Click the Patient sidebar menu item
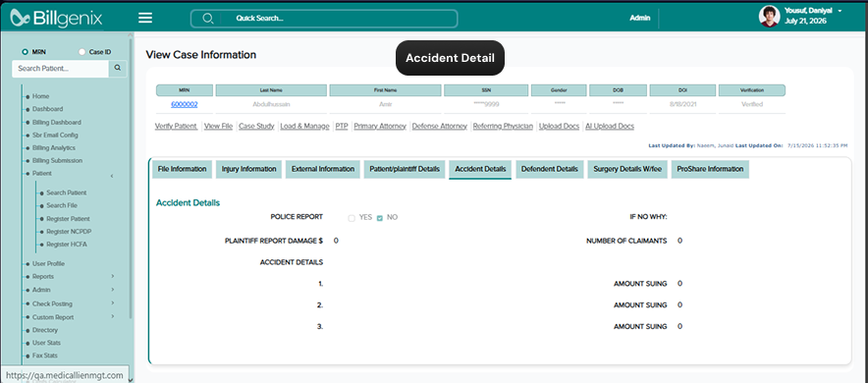This screenshot has width=868, height=383. [x=42, y=173]
